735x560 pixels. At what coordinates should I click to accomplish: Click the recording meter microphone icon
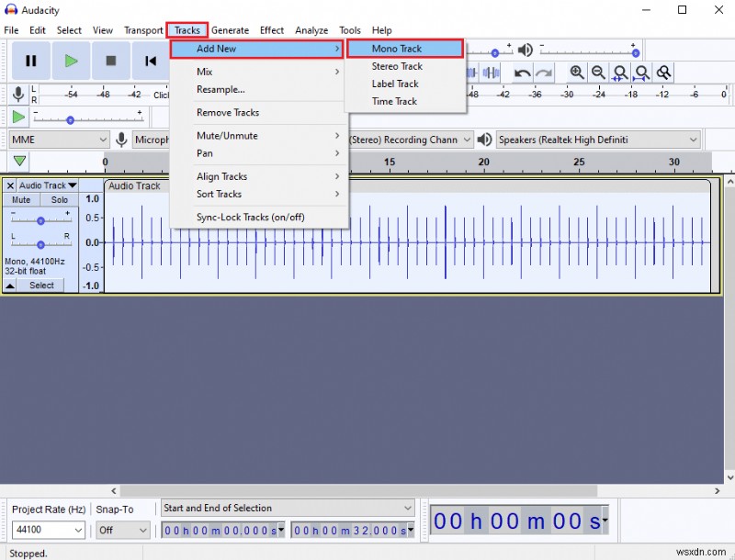pyautogui.click(x=18, y=94)
